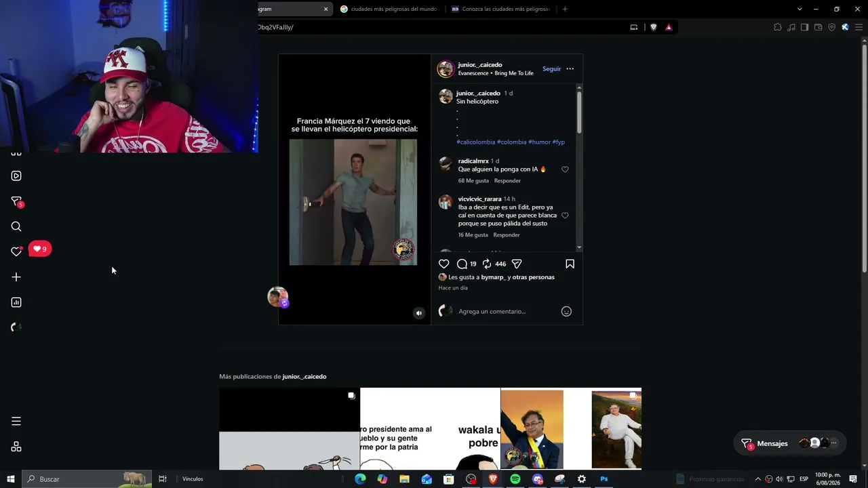Viewport: 868px width, 488px height.
Task: Open the Windows Start menu
Action: tap(10, 479)
